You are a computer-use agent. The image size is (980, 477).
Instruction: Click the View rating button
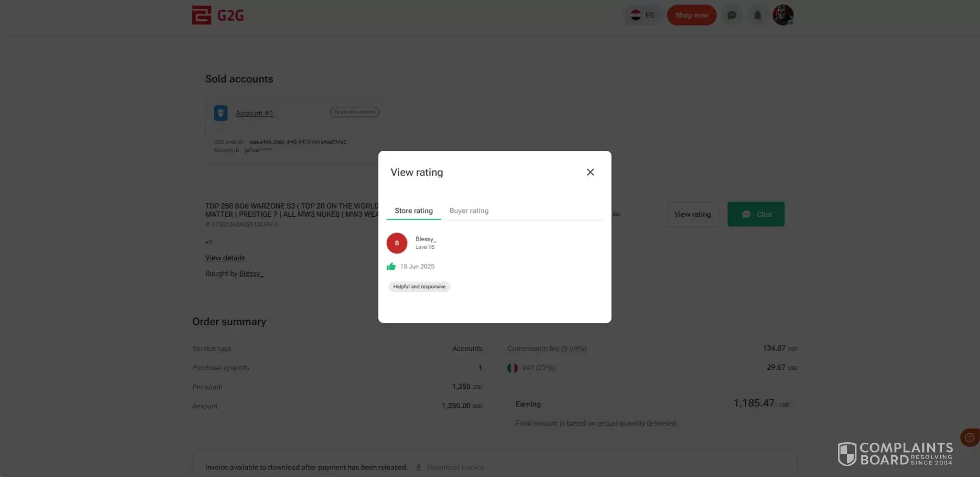pos(693,215)
